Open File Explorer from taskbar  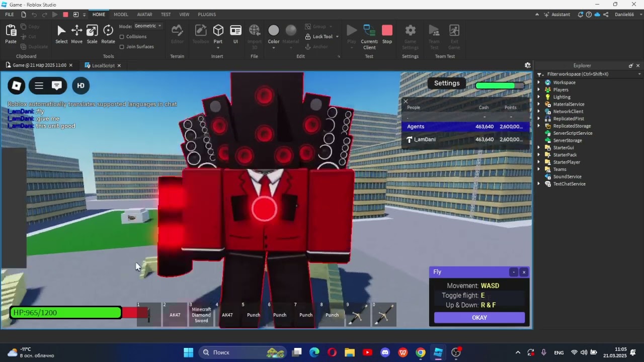tap(350, 352)
